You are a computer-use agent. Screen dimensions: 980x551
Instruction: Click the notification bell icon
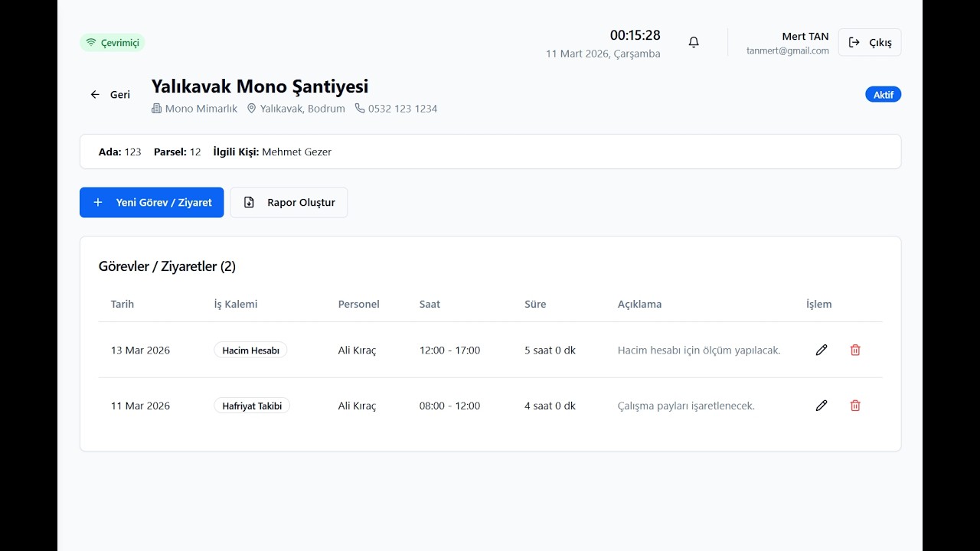pos(694,42)
